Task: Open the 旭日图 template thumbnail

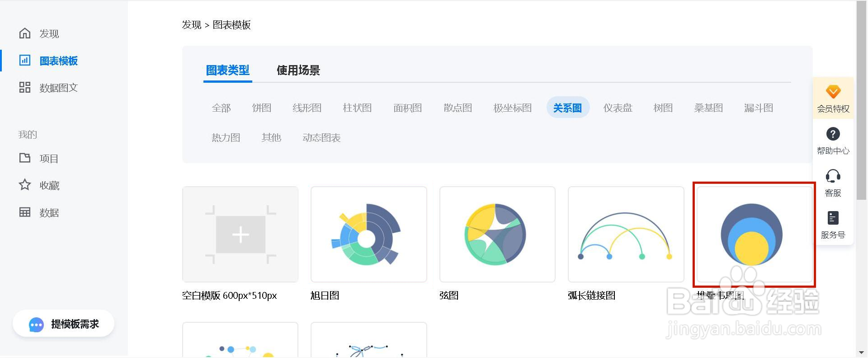Action: (369, 234)
